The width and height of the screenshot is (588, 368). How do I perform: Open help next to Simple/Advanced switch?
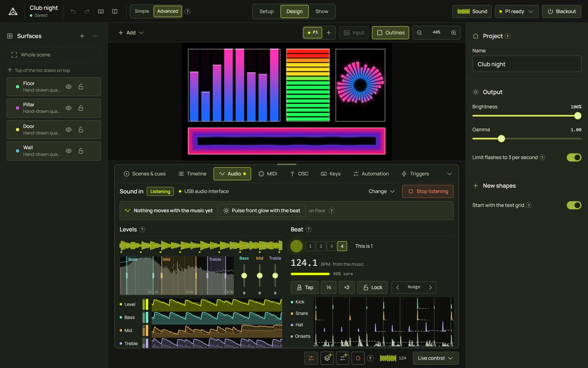coord(188,11)
